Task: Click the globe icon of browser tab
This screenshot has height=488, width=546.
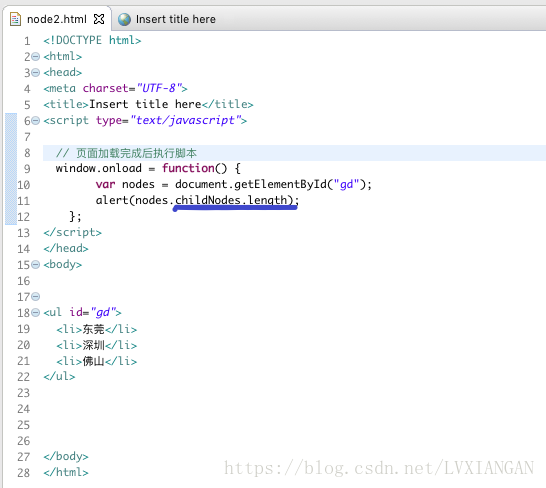Action: click(x=124, y=20)
